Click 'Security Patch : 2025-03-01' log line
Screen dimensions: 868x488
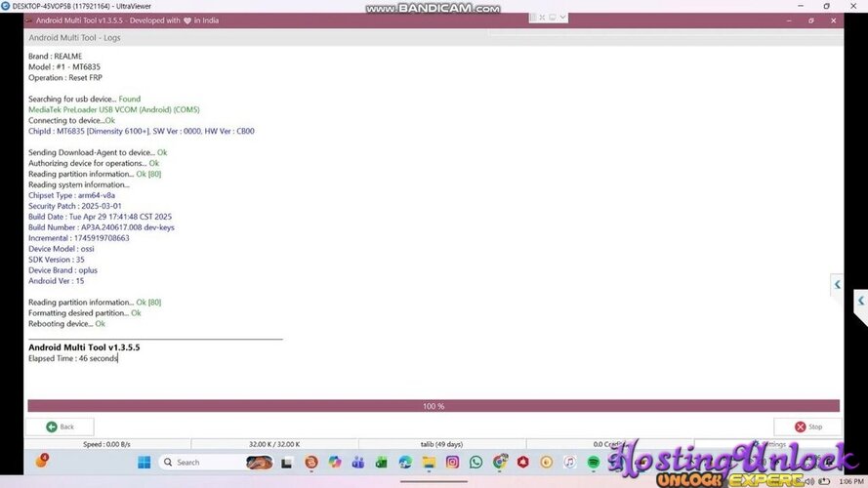75,206
